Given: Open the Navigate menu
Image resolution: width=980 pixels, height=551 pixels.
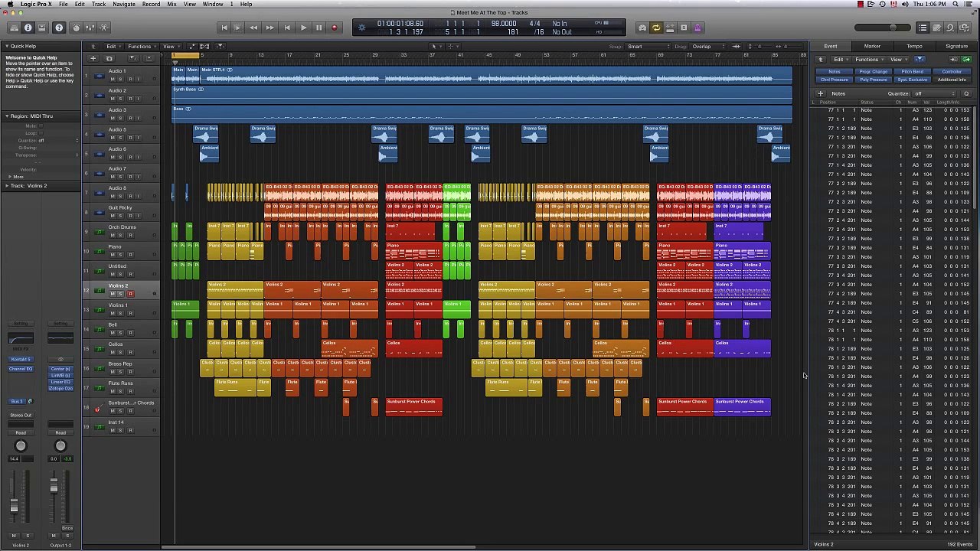Looking at the screenshot, I should (x=124, y=5).
